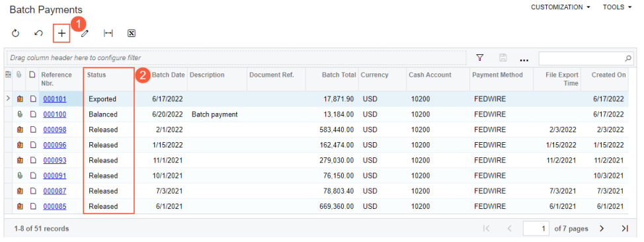
Task: Jump to the last page
Action: coord(625,228)
